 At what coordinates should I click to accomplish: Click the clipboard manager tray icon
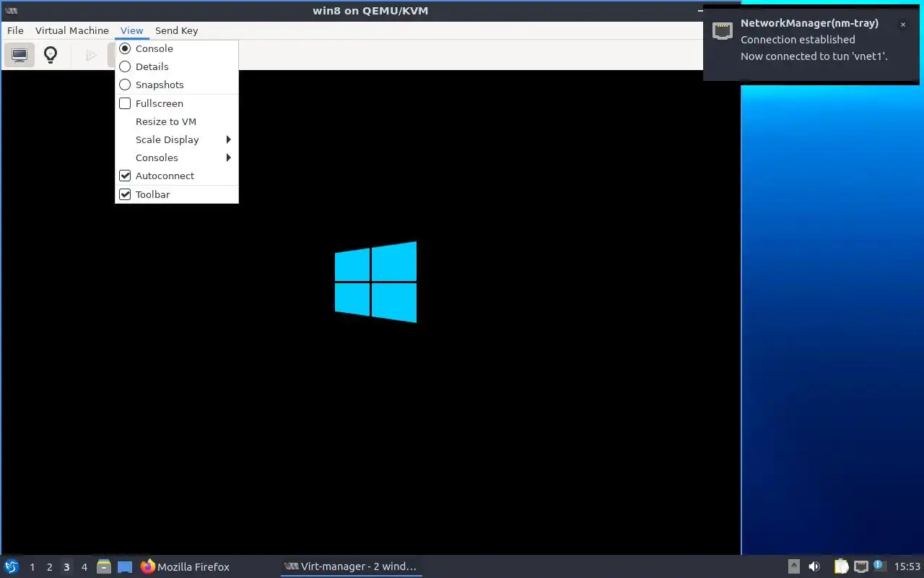(842, 566)
